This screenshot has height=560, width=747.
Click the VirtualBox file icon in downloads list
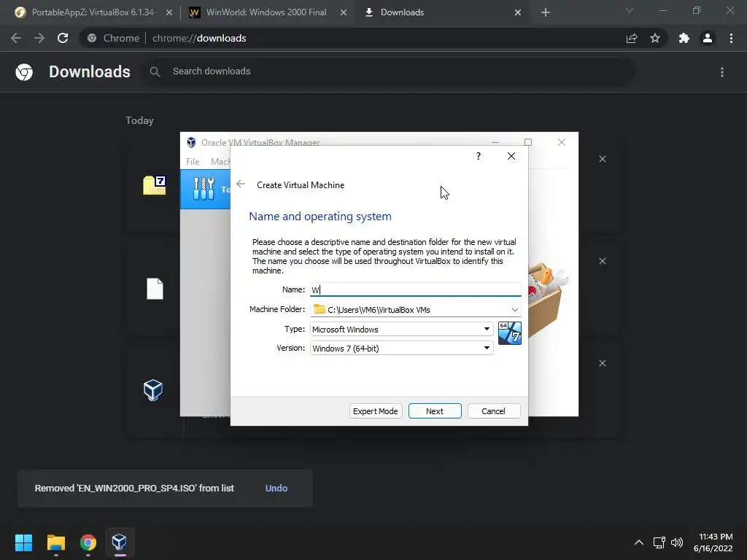153,391
